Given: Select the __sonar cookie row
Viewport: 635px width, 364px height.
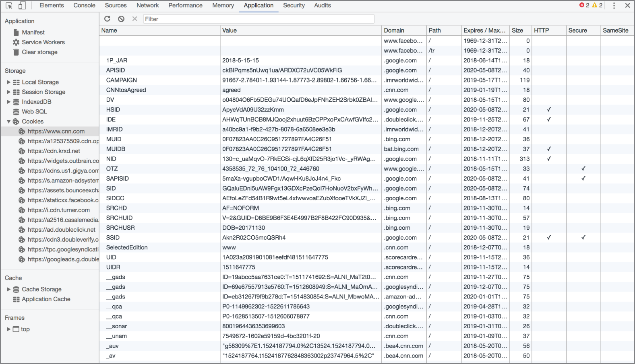Looking at the screenshot, I should tap(366, 326).
